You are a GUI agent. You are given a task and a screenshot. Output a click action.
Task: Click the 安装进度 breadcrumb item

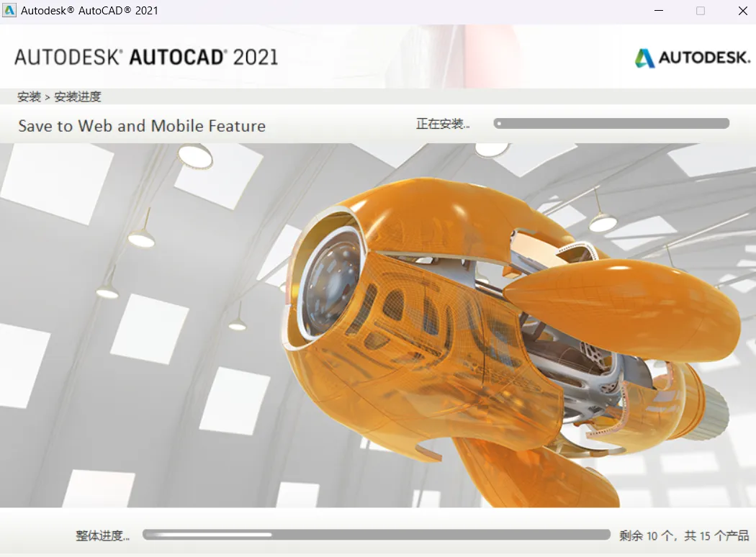(x=78, y=97)
